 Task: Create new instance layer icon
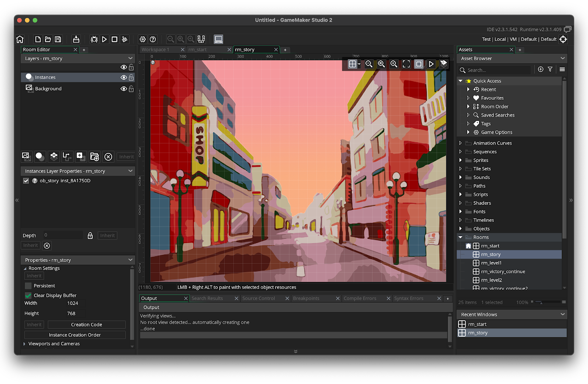[40, 157]
